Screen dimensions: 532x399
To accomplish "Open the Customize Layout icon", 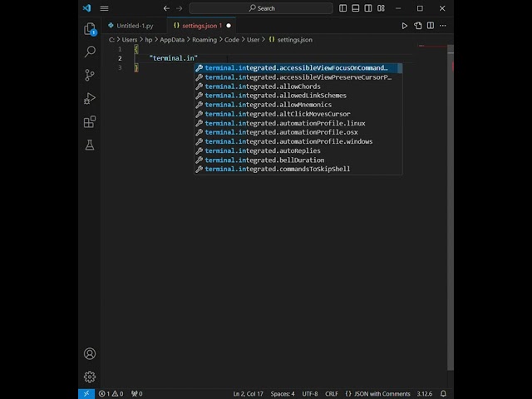I will pos(381,8).
